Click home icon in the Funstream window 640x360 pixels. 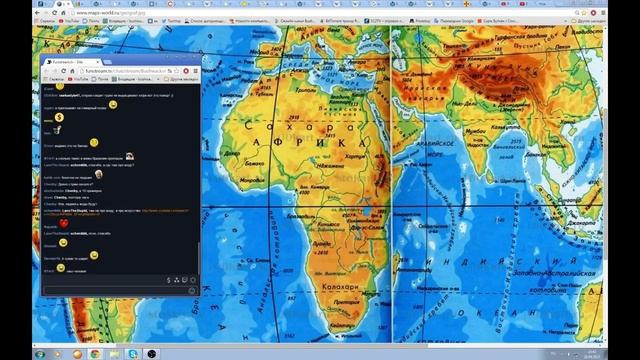point(72,71)
